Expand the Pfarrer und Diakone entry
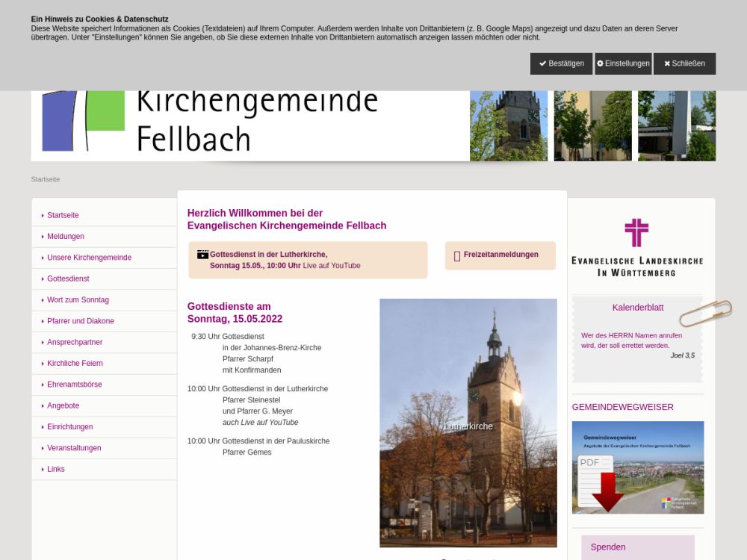Screen dimensions: 747x560 tap(81, 321)
